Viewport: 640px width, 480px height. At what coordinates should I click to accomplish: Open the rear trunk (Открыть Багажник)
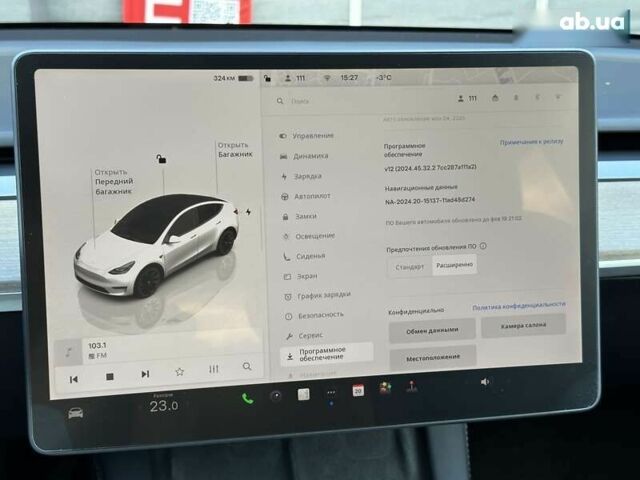point(235,150)
